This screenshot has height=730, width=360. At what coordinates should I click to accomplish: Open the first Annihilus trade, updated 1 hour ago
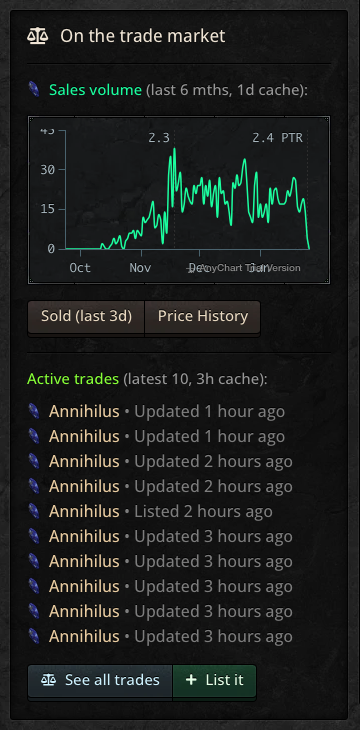84,412
